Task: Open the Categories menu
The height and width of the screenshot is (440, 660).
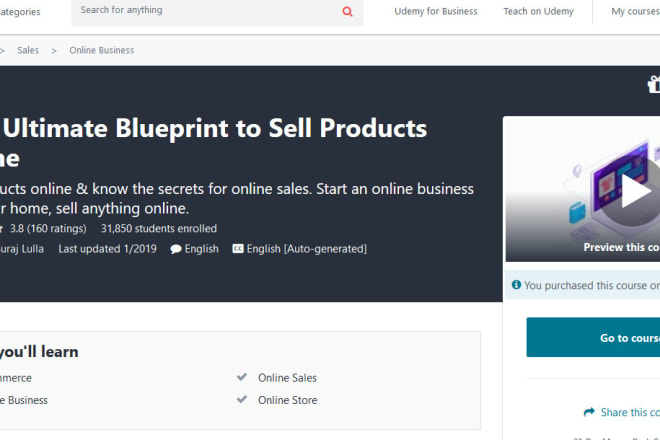Action: (20, 12)
